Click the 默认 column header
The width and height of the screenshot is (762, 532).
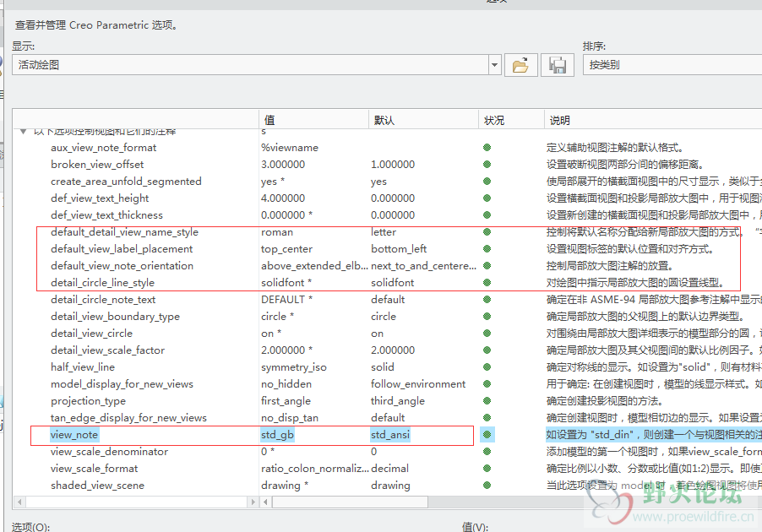pos(384,121)
